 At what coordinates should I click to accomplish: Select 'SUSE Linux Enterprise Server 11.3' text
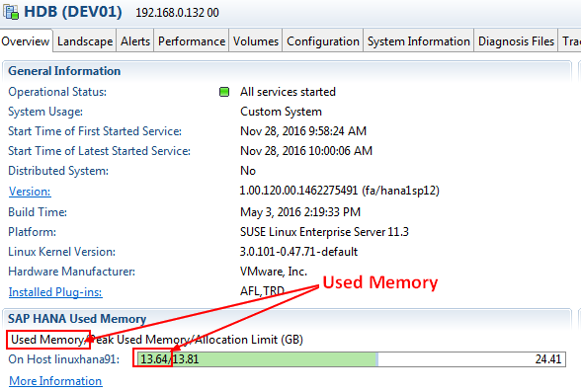point(324,232)
